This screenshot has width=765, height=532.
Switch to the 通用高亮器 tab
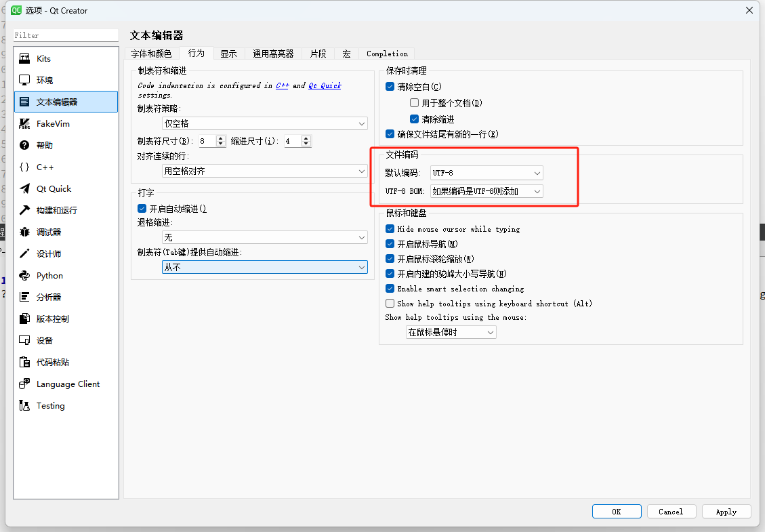click(273, 54)
